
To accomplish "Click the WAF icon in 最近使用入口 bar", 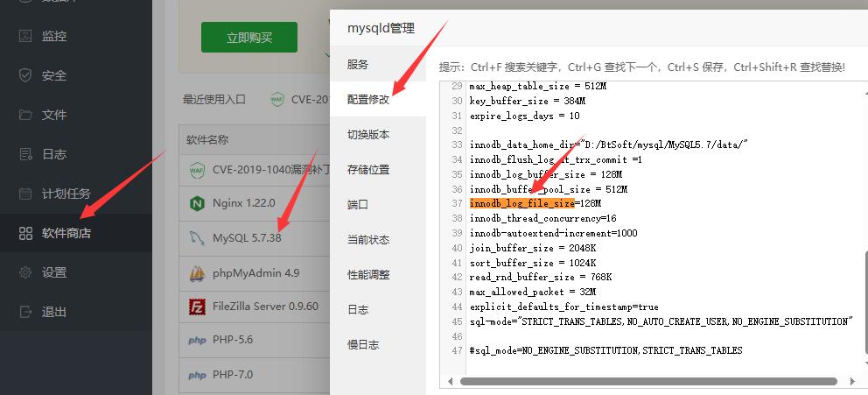I will (277, 100).
